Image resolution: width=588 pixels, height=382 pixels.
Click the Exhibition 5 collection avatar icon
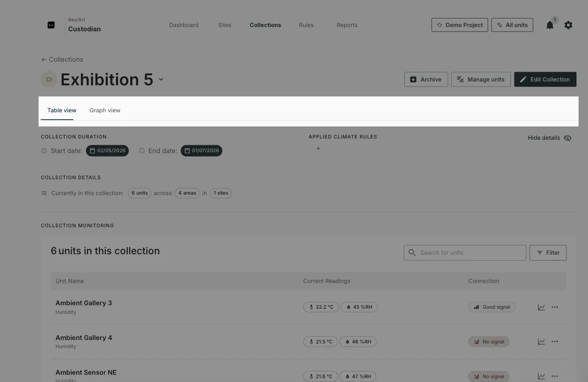[49, 79]
